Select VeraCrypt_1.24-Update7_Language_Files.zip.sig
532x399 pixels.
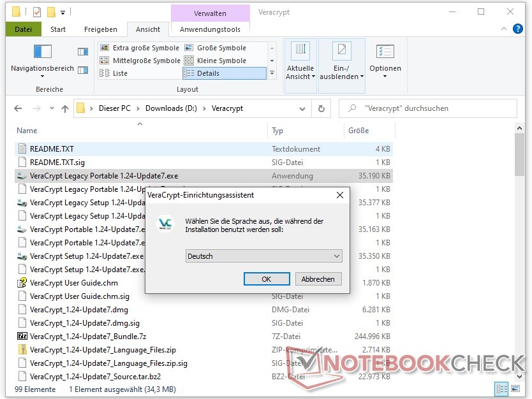tap(203, 363)
